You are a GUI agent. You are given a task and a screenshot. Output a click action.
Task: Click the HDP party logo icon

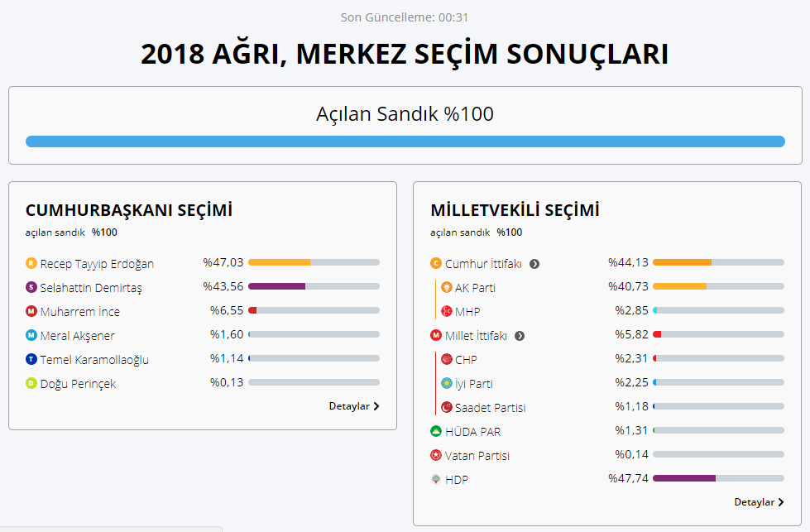pyautogui.click(x=436, y=480)
